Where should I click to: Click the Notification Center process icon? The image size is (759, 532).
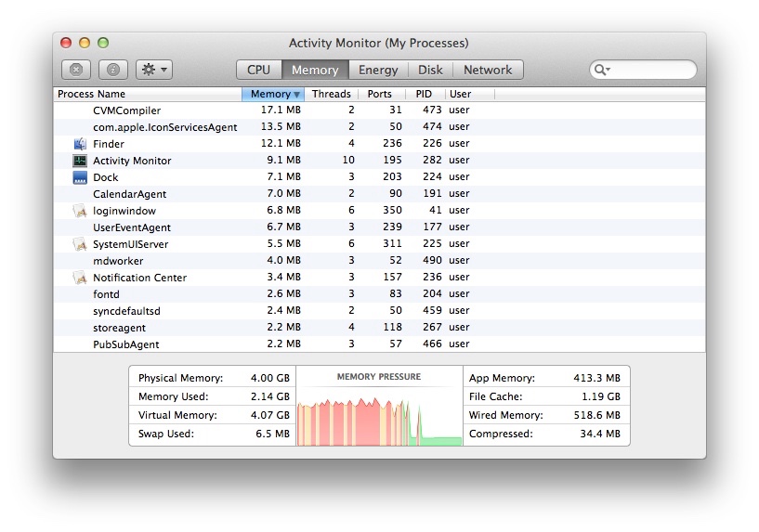tap(80, 278)
